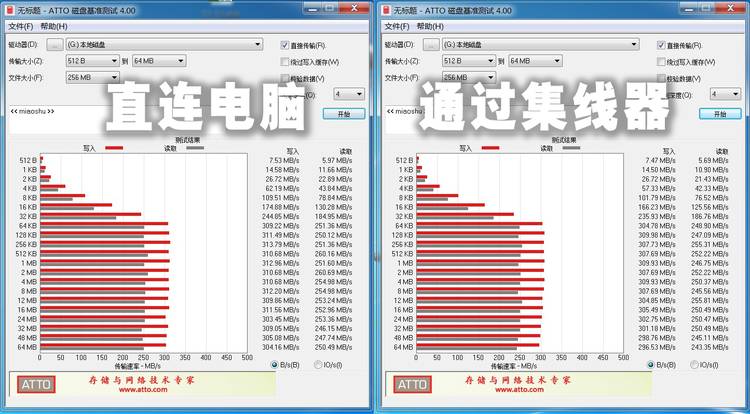Open queue depth 4 dropdown in left window
Image resolution: width=750 pixels, height=414 pixels.
(x=349, y=94)
